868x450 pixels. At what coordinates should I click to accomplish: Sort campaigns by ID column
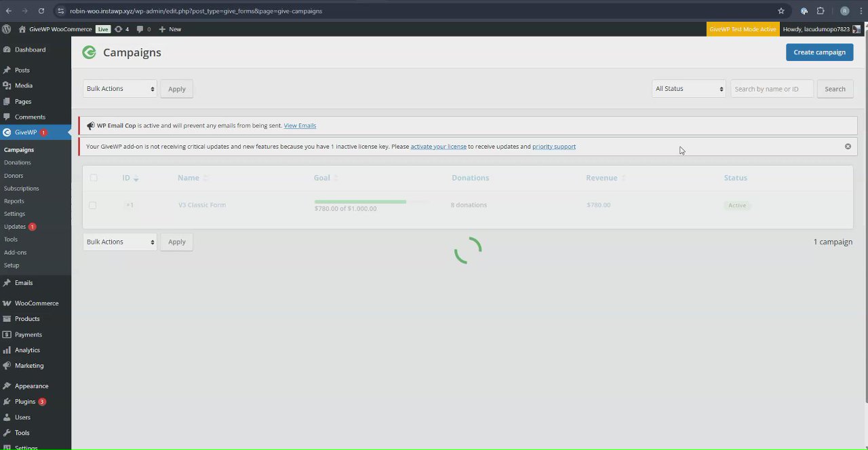point(130,178)
